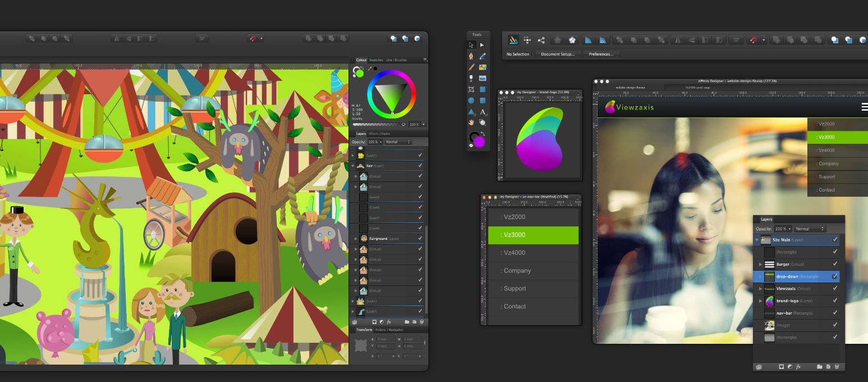The height and width of the screenshot is (382, 868).
Task: Open Preferences from the context toolbar
Action: (601, 54)
